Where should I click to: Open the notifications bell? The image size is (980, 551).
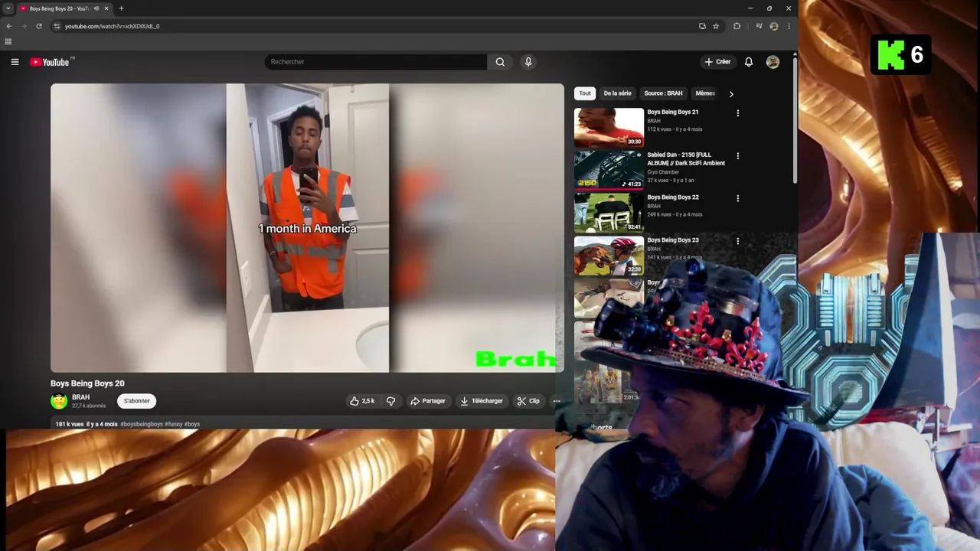[x=749, y=62]
